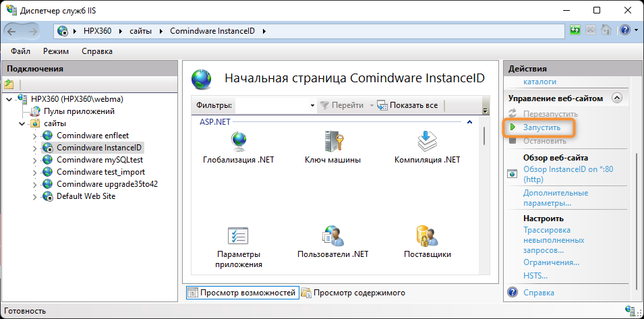Image resolution: width=644 pixels, height=319 pixels.
Task: Open the Параметры приложения feature icon
Action: point(238,235)
